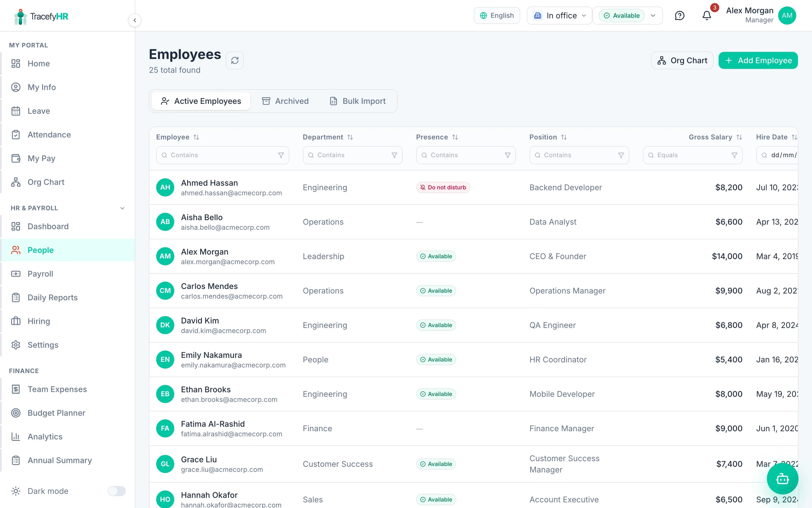This screenshot has height=508, width=812.
Task: Open the Department filter funnel icon
Action: [394, 155]
